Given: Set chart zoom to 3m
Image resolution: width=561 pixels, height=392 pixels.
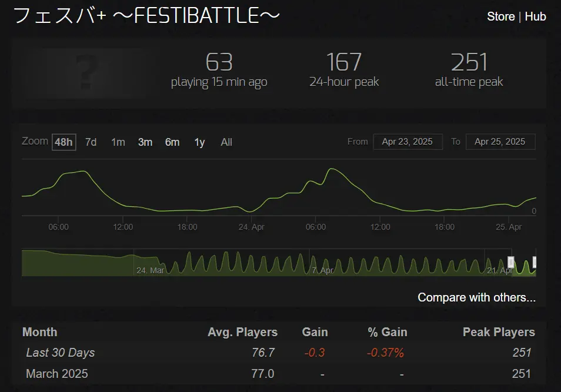Looking at the screenshot, I should click(x=145, y=142).
